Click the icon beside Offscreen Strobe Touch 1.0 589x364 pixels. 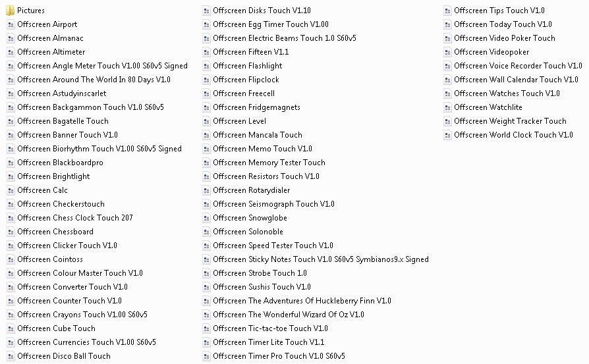pos(206,273)
